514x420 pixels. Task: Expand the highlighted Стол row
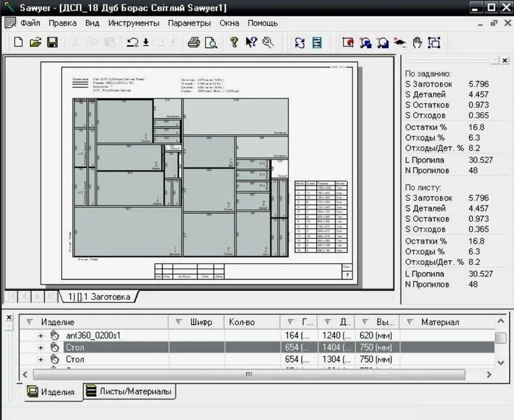tap(41, 347)
